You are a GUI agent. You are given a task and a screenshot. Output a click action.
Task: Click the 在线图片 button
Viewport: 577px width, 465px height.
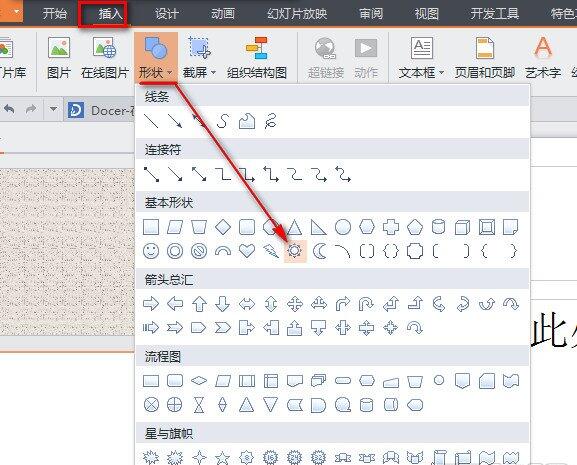[105, 58]
